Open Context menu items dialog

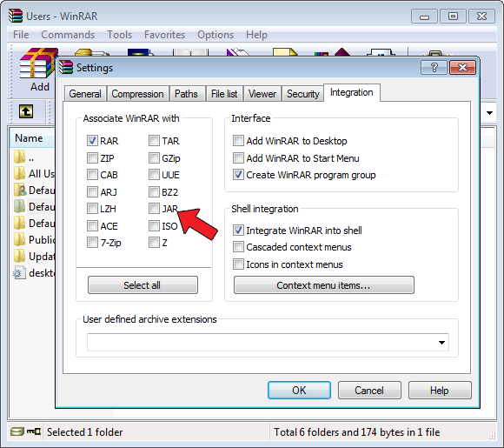point(323,284)
